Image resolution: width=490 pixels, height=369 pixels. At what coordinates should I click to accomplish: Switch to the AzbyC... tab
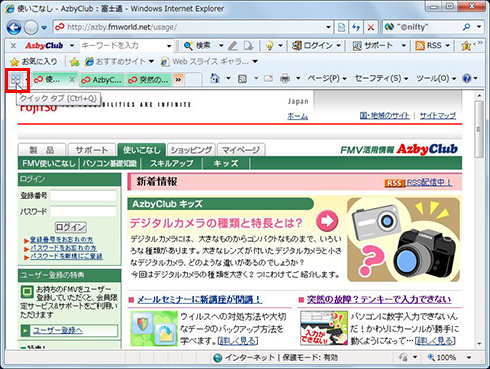102,80
